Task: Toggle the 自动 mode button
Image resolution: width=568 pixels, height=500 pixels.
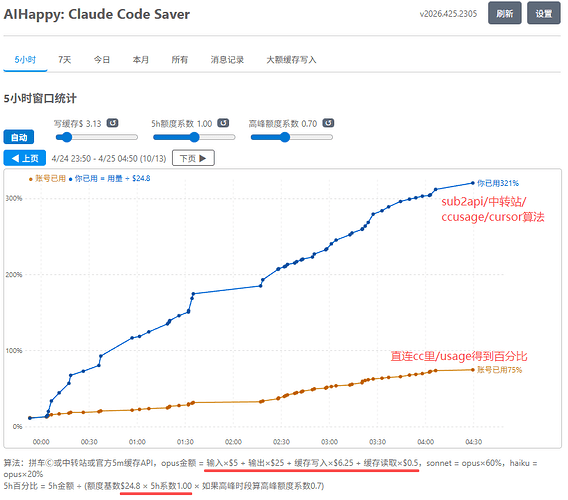Action: coord(19,137)
